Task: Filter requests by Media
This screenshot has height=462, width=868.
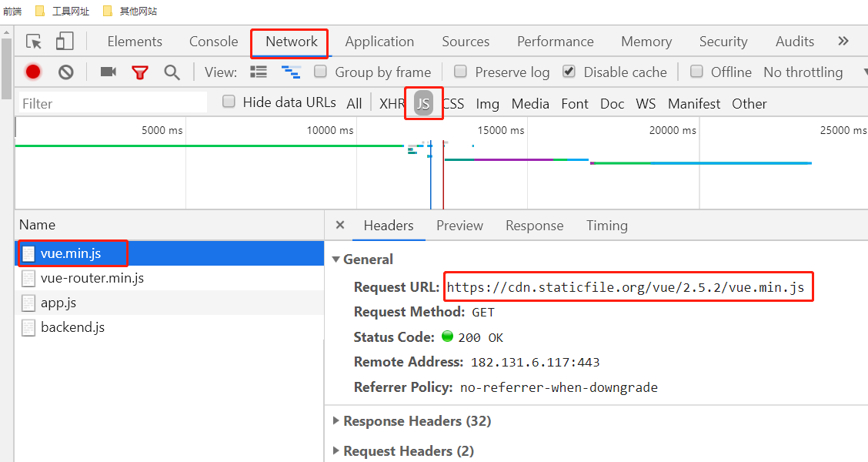Action: point(530,104)
